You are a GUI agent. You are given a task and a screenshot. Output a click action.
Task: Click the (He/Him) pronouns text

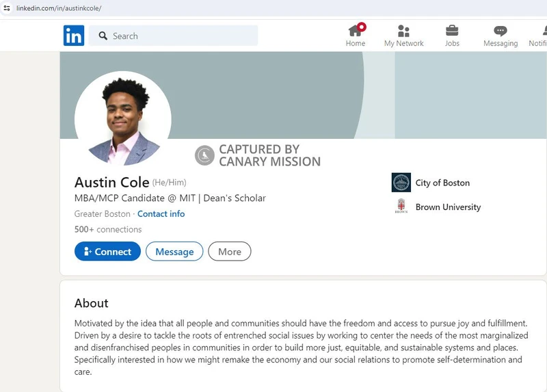169,183
